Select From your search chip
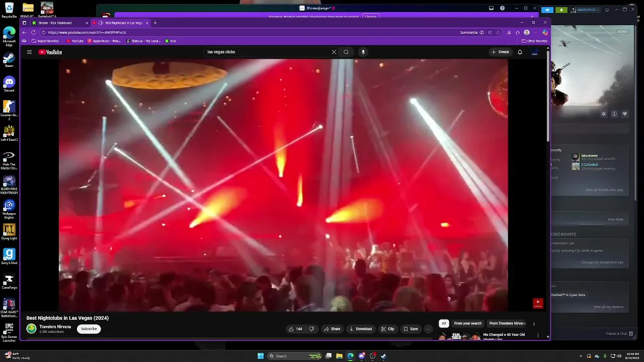The image size is (644, 362). tap(468, 323)
